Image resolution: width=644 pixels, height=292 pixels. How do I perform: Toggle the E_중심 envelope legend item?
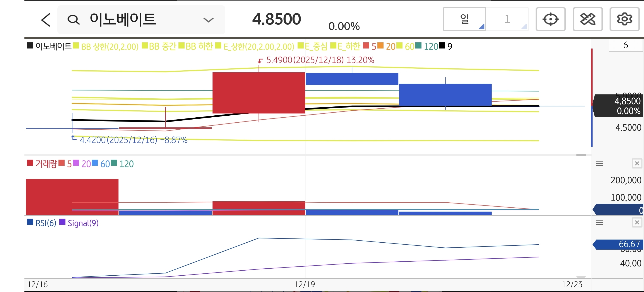[315, 46]
